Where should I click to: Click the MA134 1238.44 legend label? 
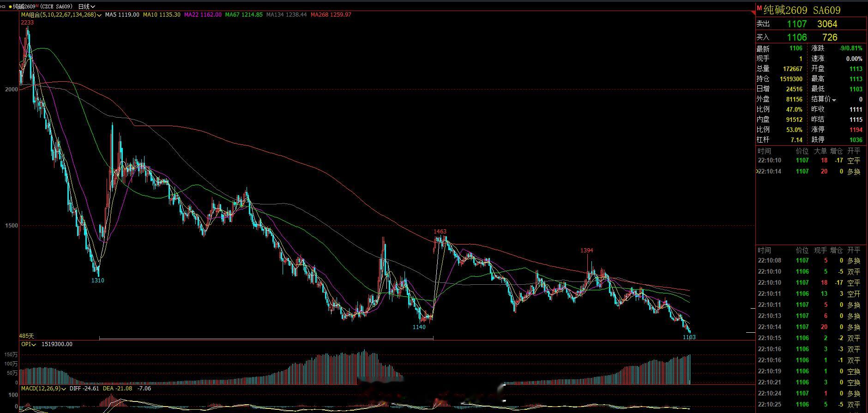coord(286,15)
